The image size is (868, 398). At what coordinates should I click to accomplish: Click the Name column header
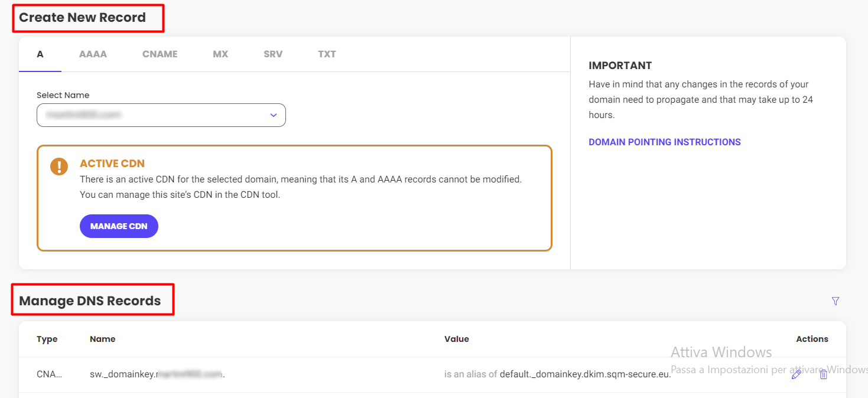(102, 339)
